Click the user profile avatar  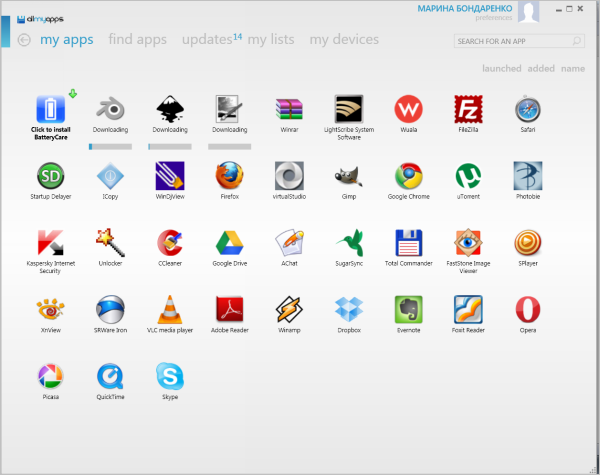tap(528, 11)
